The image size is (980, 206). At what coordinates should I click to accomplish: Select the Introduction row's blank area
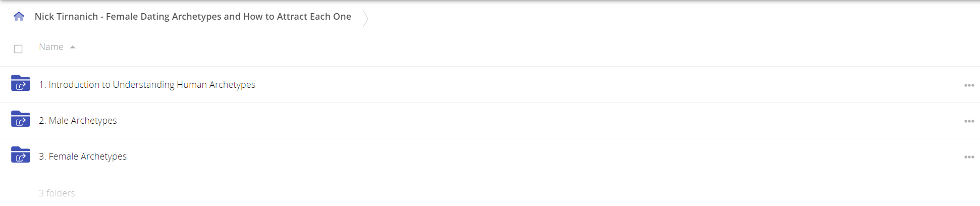click(606, 85)
